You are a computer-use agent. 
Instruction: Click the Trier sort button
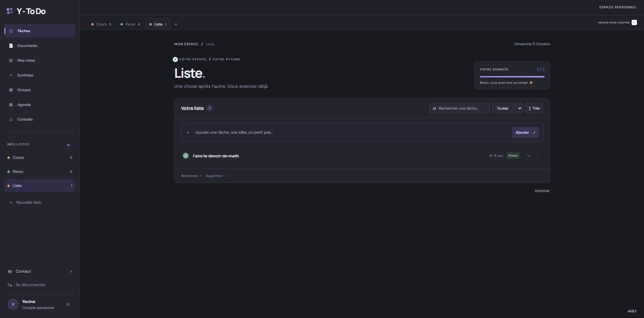(x=534, y=108)
